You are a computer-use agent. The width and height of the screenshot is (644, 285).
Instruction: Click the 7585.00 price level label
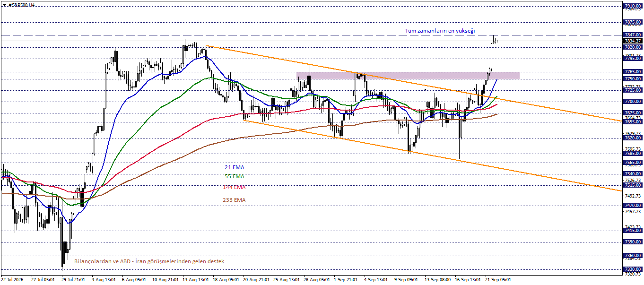point(633,154)
